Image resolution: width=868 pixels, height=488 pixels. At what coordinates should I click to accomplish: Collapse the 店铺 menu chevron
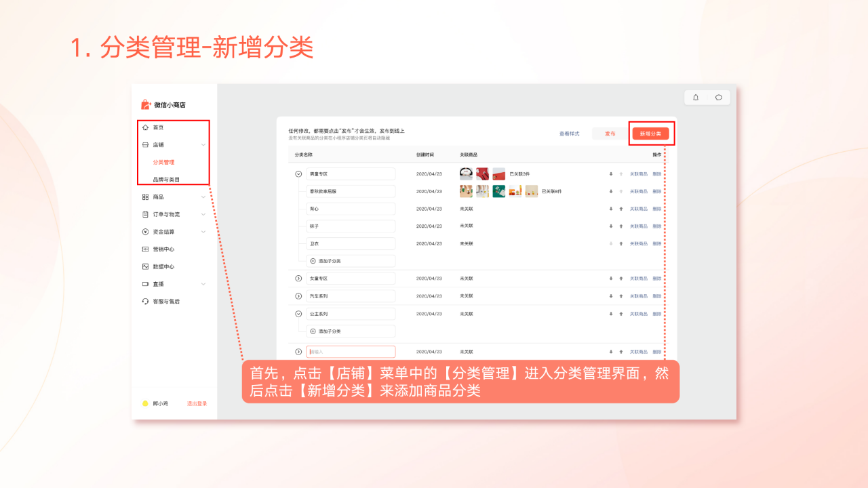coord(203,145)
